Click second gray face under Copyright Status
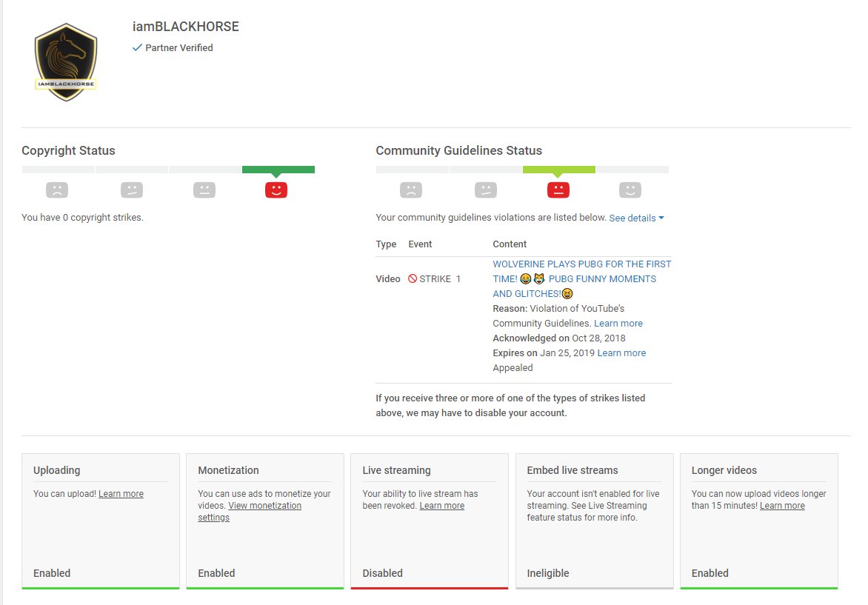The height and width of the screenshot is (605, 868). coord(132,190)
